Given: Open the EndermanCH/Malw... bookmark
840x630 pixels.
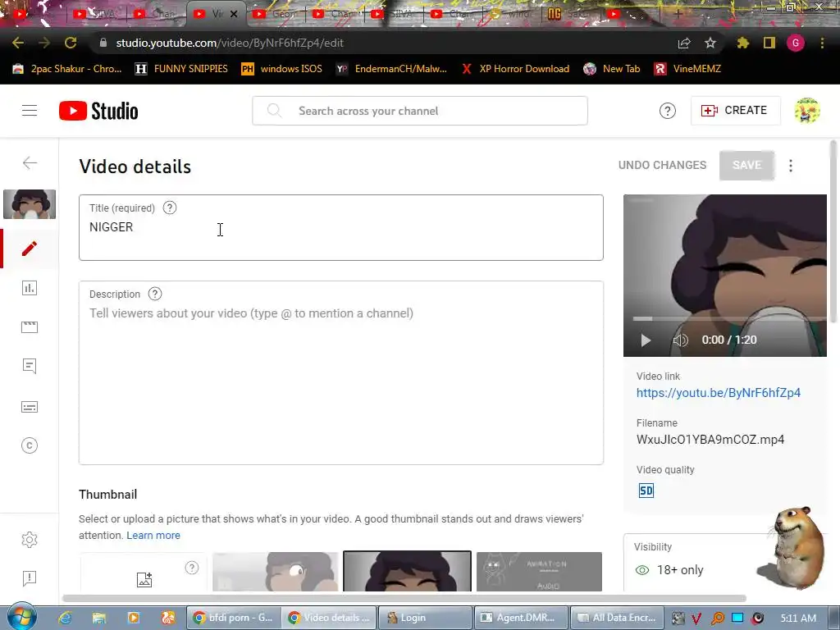Looking at the screenshot, I should 391,69.
